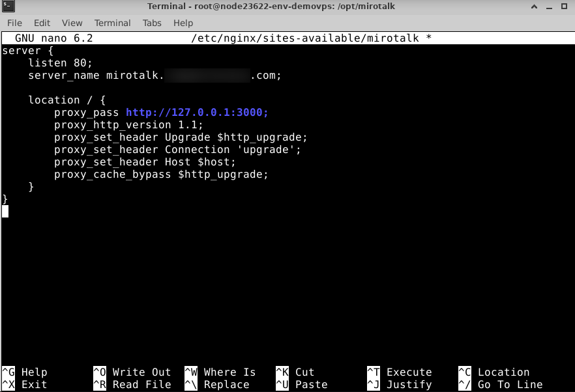Close the terminal window

point(565,7)
